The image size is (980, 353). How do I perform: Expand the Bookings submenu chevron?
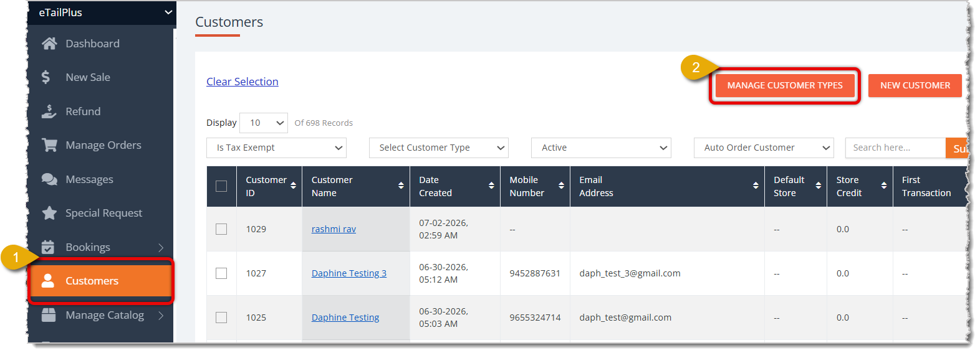click(x=161, y=247)
